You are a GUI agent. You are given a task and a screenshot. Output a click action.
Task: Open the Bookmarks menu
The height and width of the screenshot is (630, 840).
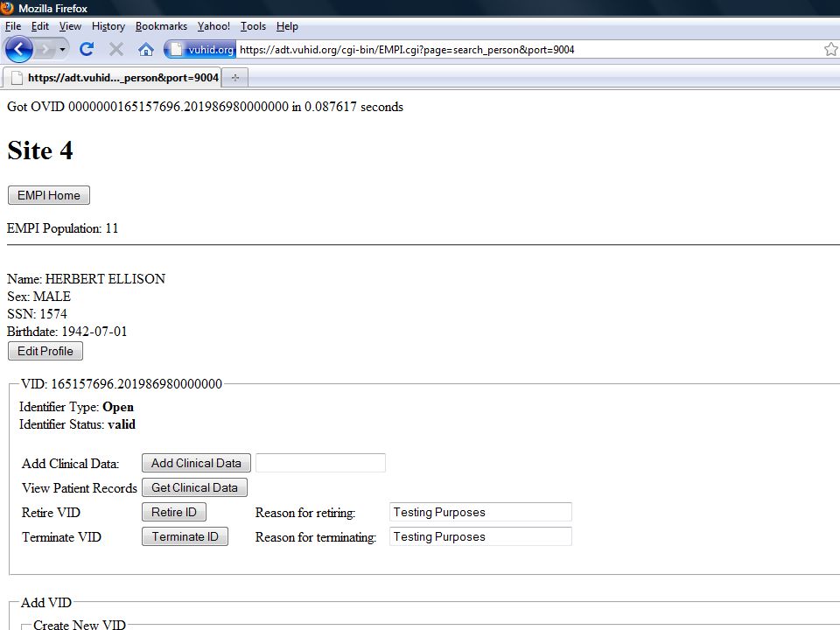click(161, 26)
